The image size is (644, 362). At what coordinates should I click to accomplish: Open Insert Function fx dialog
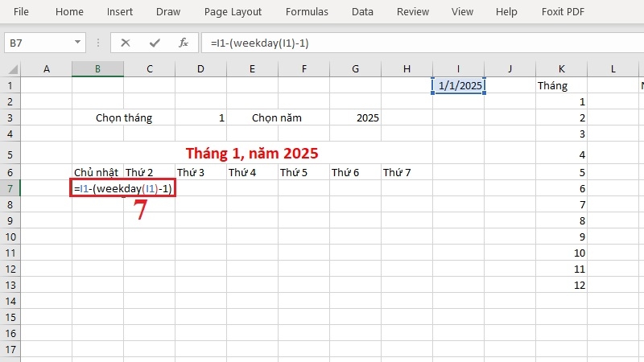[184, 43]
